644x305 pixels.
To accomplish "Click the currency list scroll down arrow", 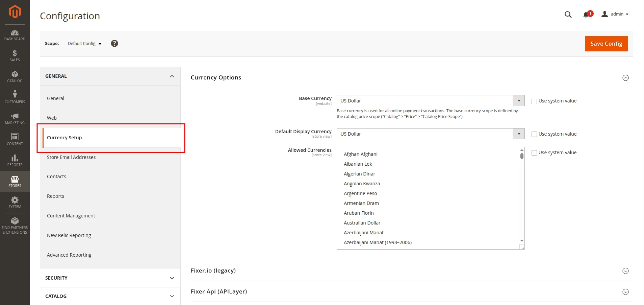I will tap(522, 241).
